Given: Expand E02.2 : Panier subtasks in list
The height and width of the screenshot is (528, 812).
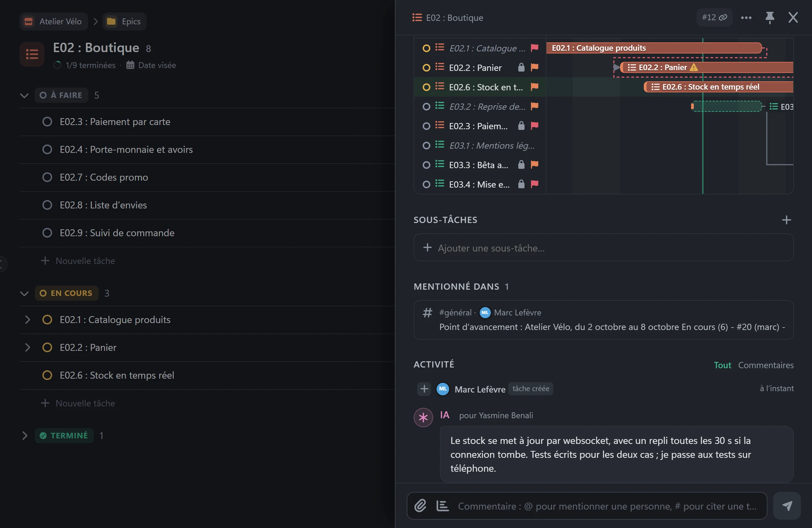Looking at the screenshot, I should pos(27,347).
